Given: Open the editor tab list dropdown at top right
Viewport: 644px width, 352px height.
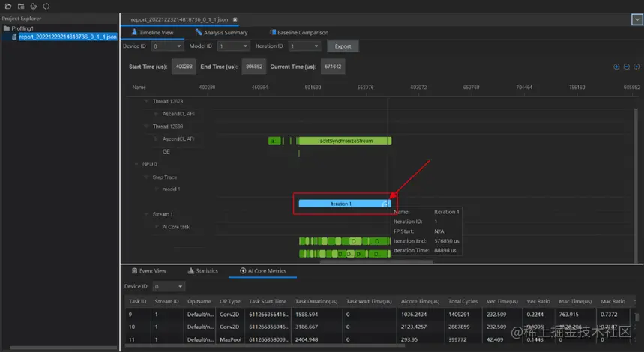Looking at the screenshot, I should pos(637,19).
